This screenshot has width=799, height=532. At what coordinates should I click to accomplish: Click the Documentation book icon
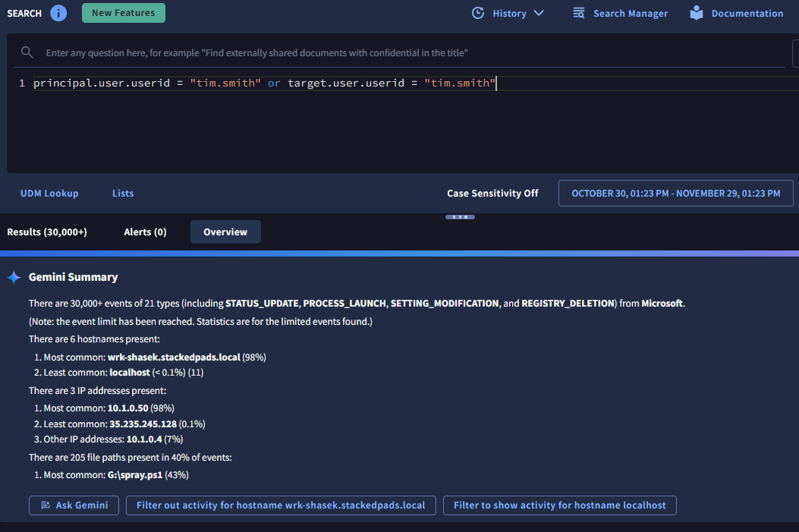tap(697, 13)
